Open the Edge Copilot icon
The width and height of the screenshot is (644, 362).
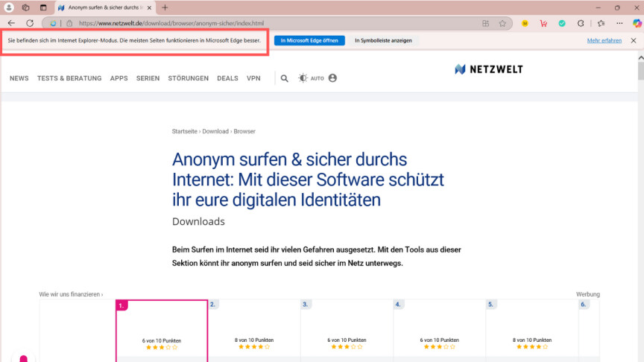[x=637, y=23]
